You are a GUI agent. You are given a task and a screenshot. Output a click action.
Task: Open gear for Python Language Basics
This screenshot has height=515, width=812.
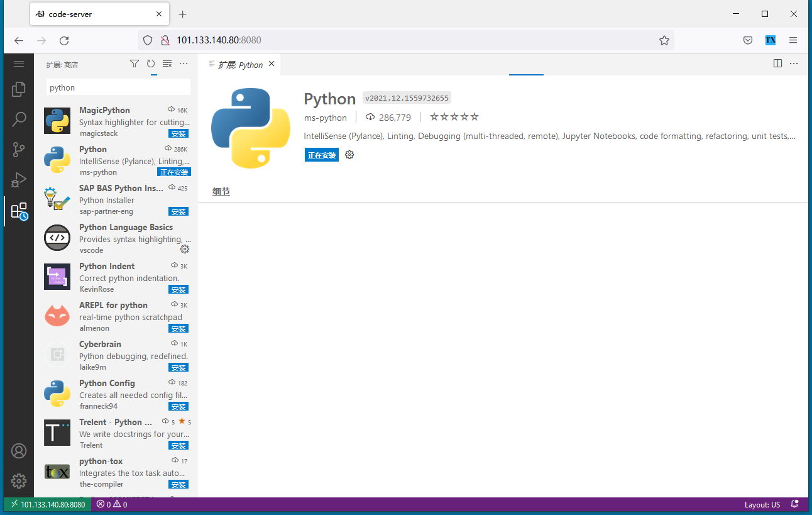(x=185, y=249)
